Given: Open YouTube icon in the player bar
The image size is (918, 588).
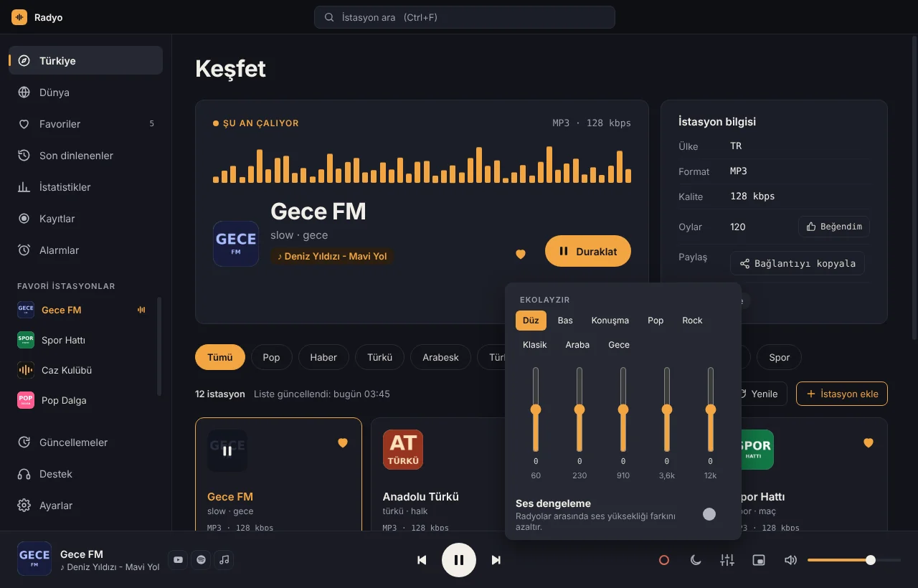Looking at the screenshot, I should tap(178, 560).
